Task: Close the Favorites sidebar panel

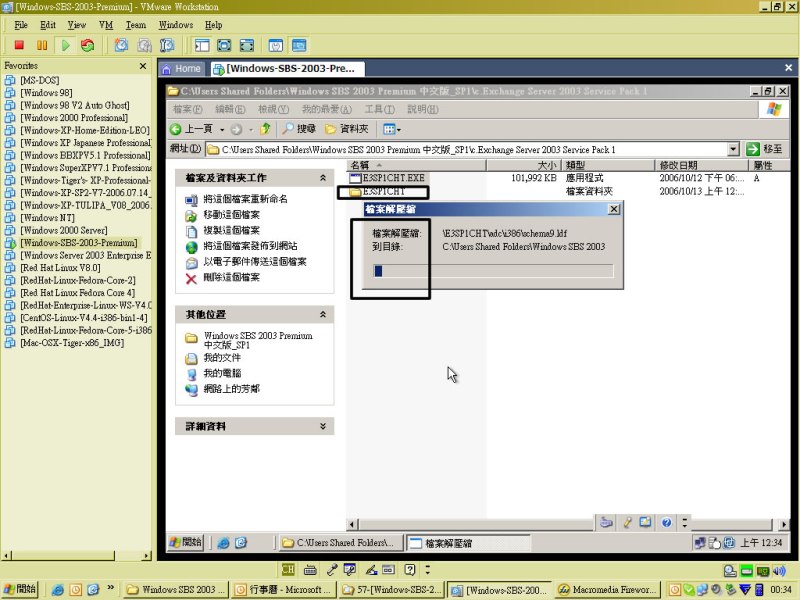Action: pos(143,66)
